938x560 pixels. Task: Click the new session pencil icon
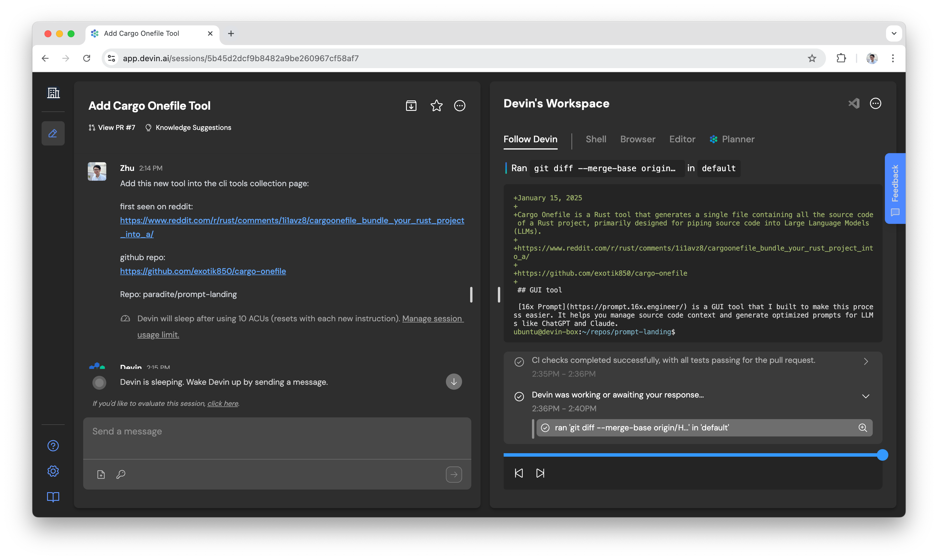tap(53, 133)
